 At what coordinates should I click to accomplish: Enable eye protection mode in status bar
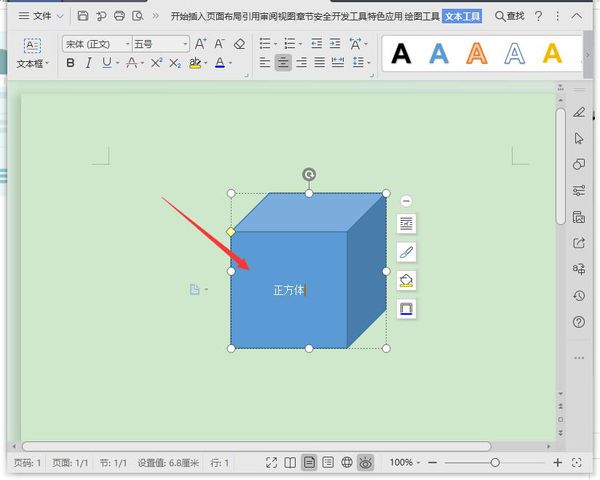pyautogui.click(x=366, y=463)
